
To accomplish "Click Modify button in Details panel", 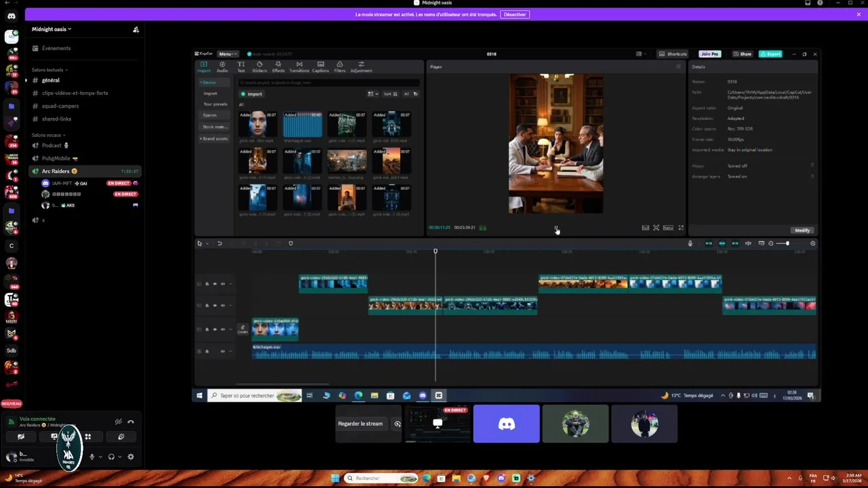I will click(802, 230).
